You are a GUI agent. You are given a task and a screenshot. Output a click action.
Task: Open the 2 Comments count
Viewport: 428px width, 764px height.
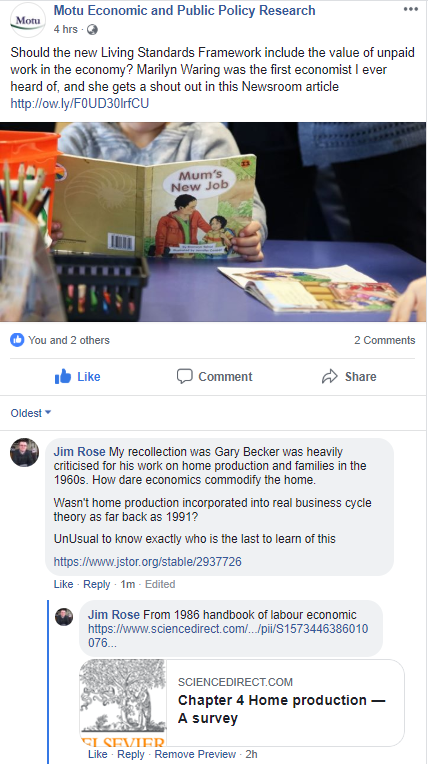(x=385, y=340)
